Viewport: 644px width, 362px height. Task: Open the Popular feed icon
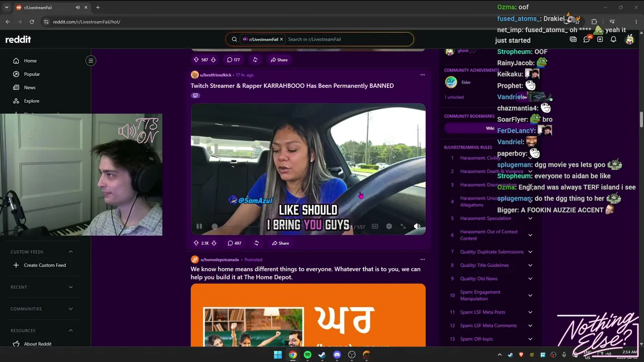tap(16, 74)
